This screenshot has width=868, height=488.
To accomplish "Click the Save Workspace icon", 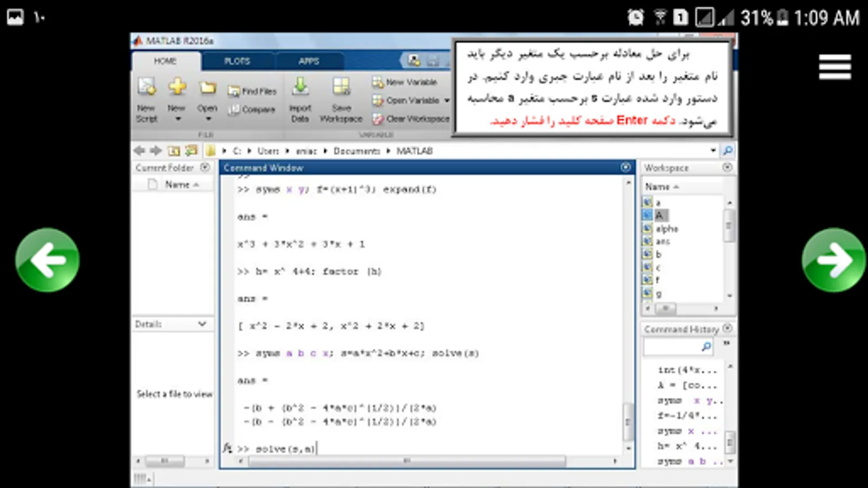I will tap(341, 87).
